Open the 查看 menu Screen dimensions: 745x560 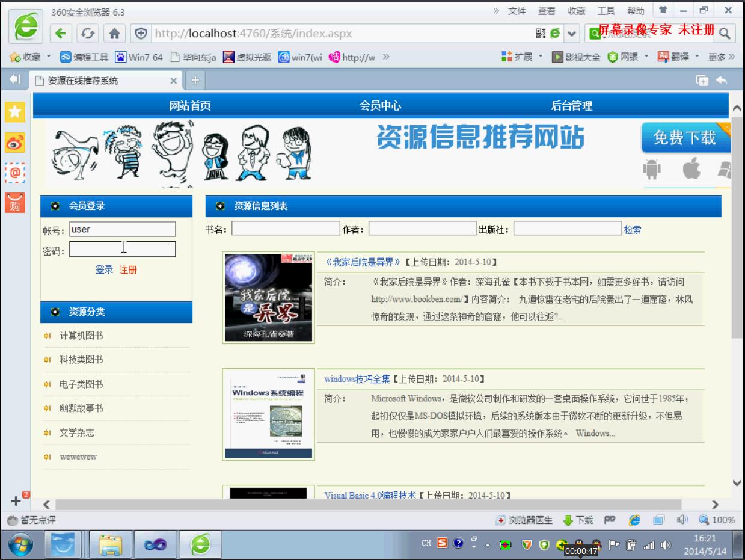[547, 11]
